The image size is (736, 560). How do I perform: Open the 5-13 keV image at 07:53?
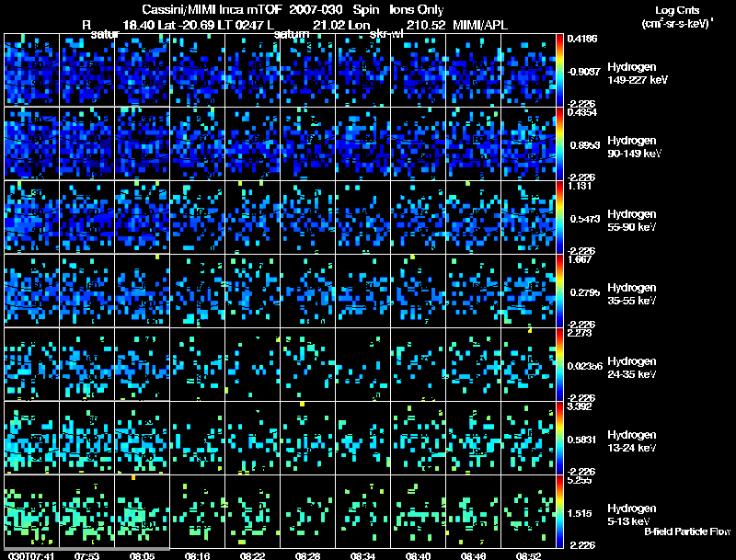coord(87,510)
